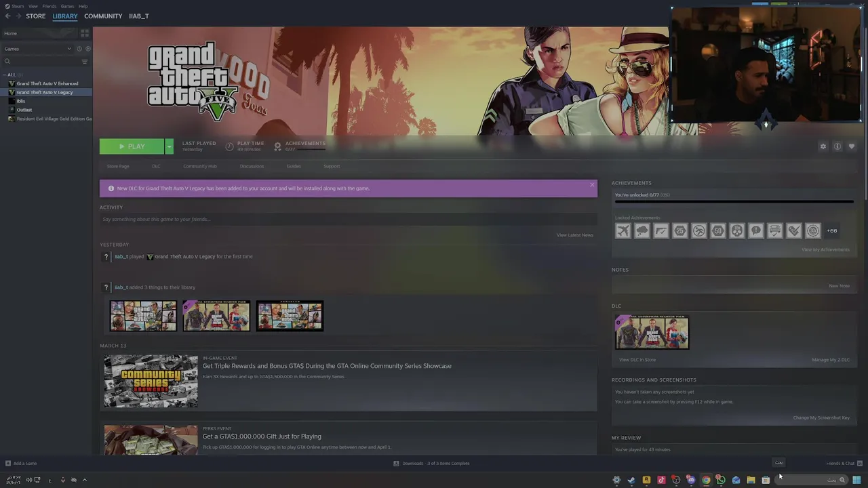
Task: Open the IIAB_T profile tab
Action: pos(139,16)
